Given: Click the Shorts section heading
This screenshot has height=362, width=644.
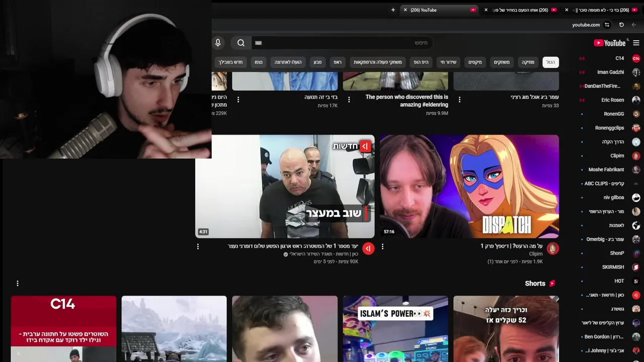Looking at the screenshot, I should coord(535,284).
